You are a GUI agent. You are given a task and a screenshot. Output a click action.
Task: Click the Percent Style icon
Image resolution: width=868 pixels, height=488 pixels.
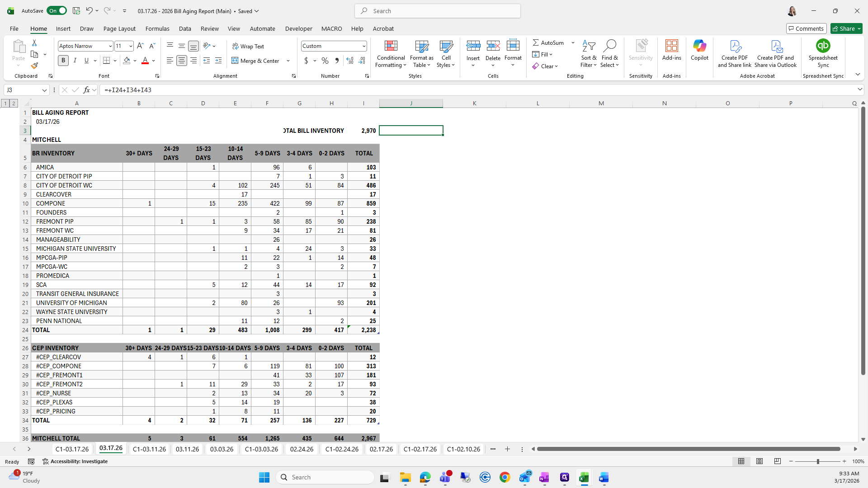tap(325, 61)
